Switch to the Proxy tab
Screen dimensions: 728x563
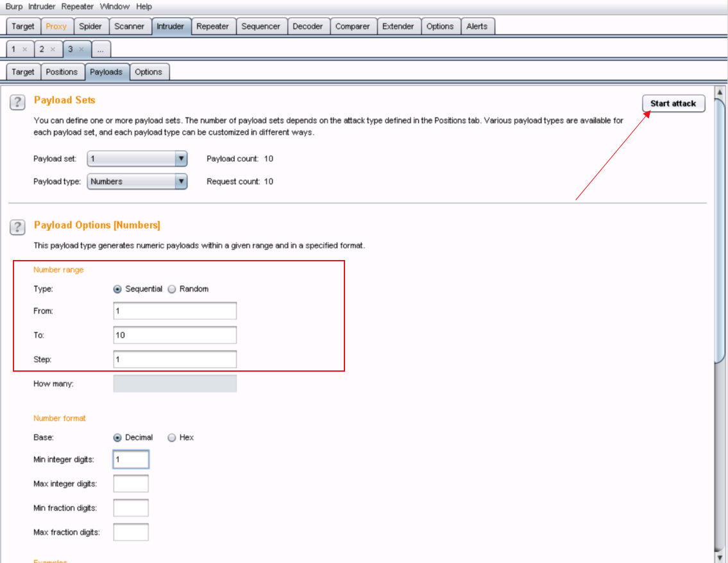56,26
